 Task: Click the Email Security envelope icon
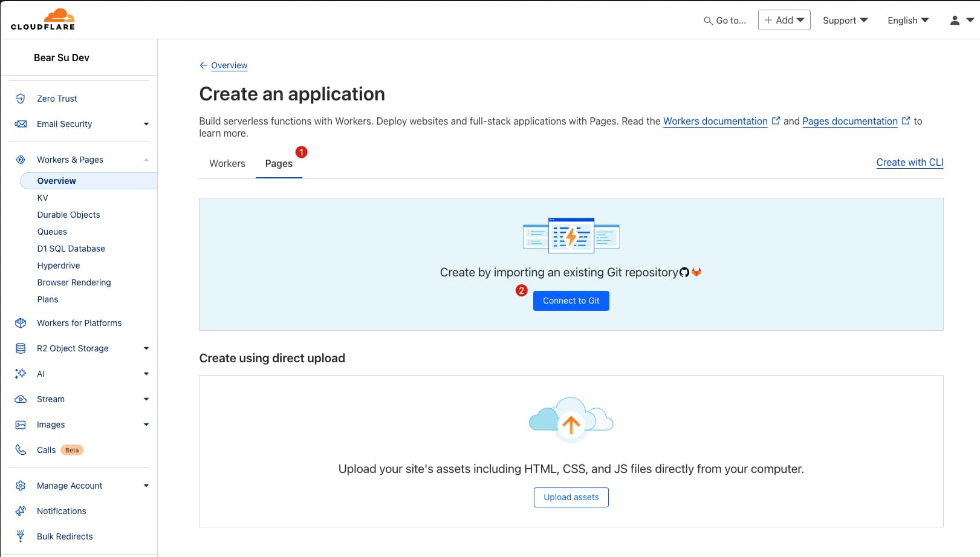(21, 124)
